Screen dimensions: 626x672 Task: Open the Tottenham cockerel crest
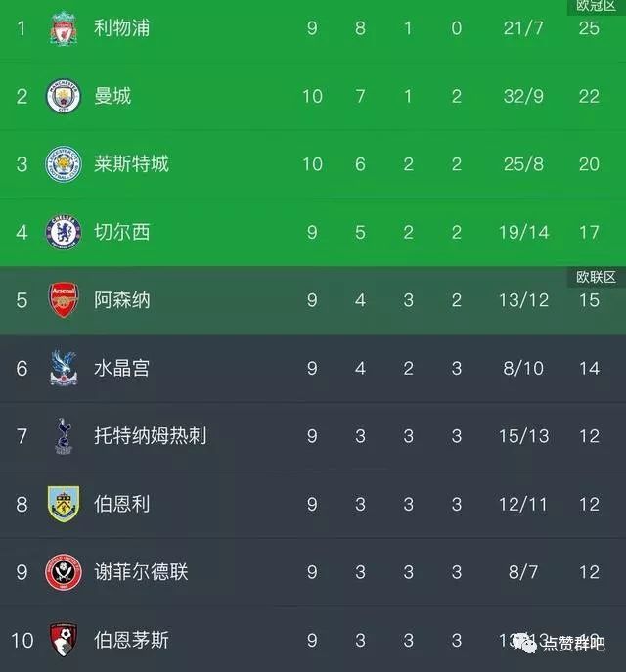[64, 436]
